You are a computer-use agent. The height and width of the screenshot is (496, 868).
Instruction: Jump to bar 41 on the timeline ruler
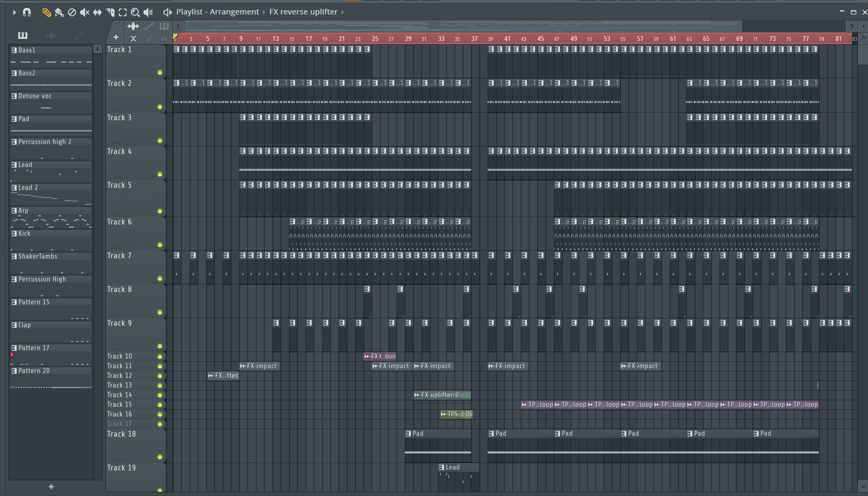[x=507, y=39]
